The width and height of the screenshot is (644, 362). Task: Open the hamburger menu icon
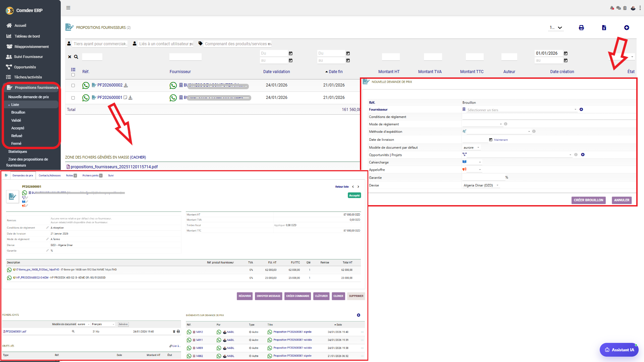pos(68,8)
